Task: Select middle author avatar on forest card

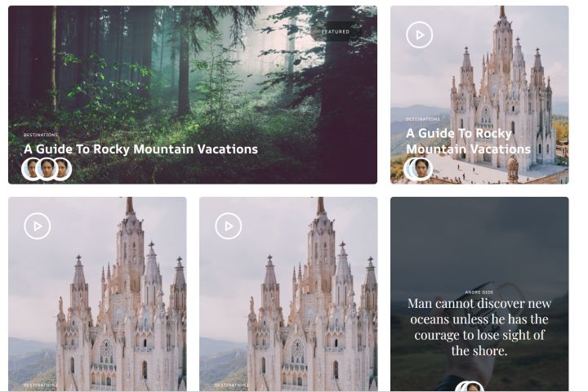Action: click(x=47, y=169)
